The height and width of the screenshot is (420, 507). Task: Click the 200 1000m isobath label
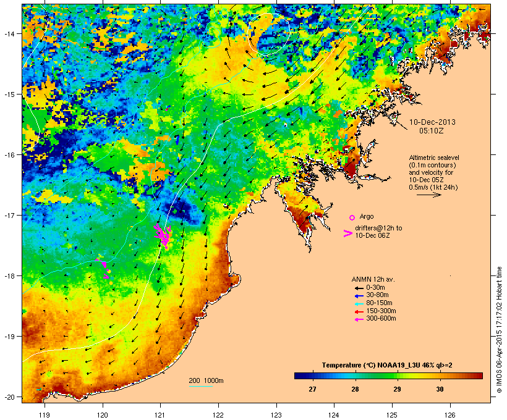(x=207, y=380)
